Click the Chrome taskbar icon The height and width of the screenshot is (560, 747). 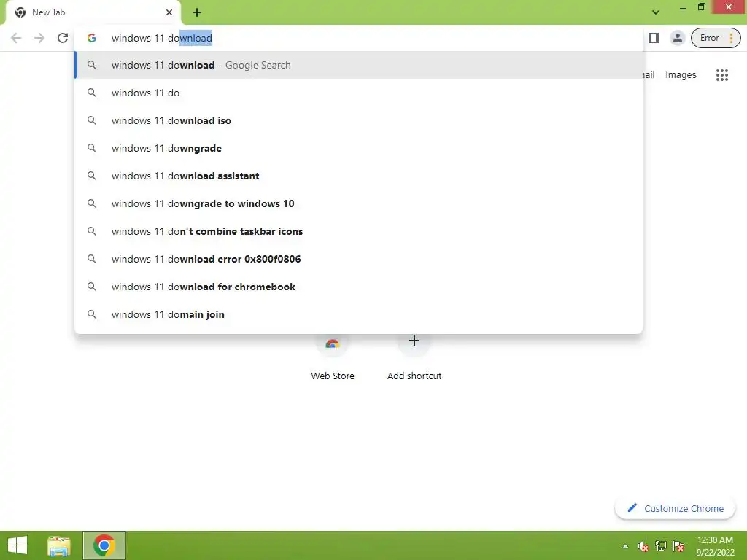pos(104,545)
